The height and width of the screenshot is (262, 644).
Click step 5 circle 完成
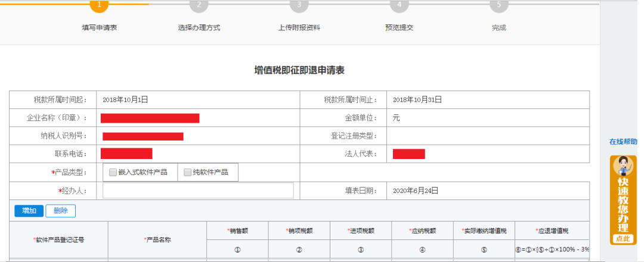(499, 5)
